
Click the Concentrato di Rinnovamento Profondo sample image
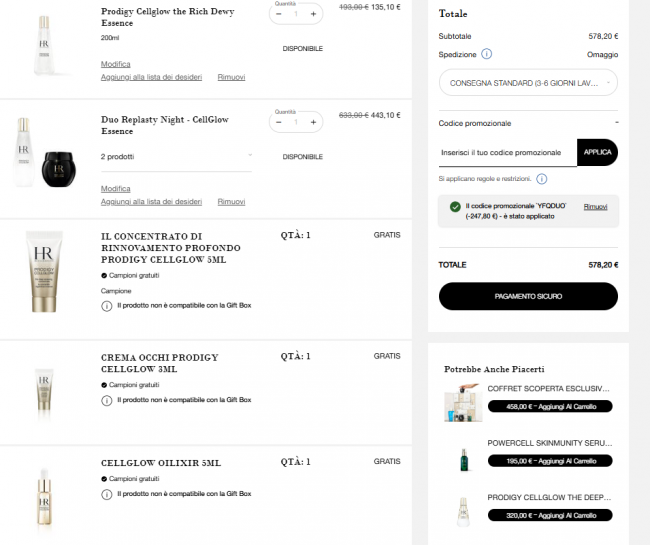(44, 271)
